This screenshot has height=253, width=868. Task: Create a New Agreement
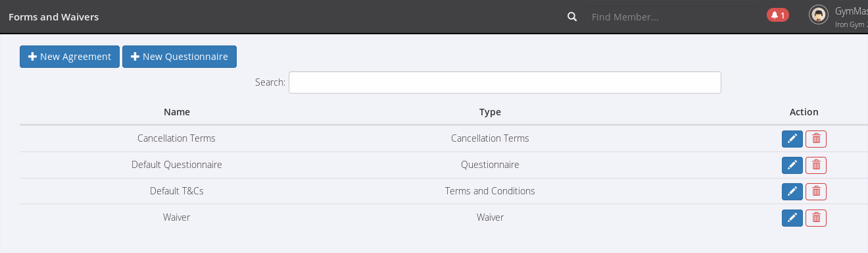[x=70, y=57]
